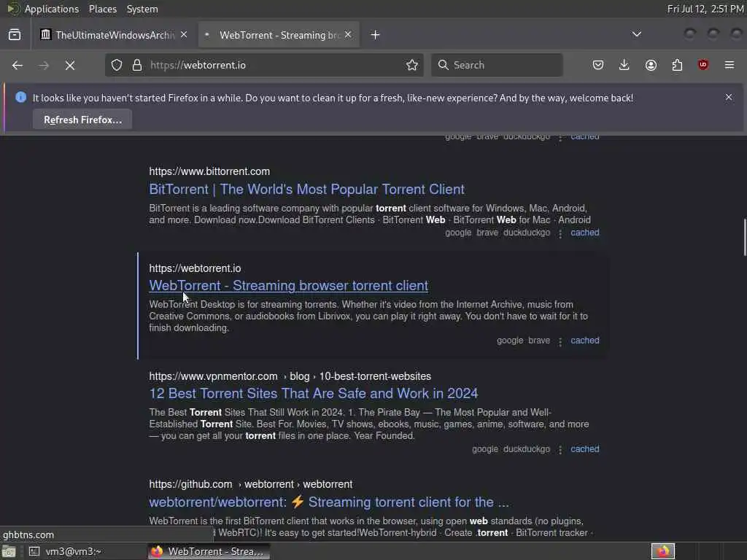Image resolution: width=747 pixels, height=560 pixels.
Task: Open more options dots for vpnmentor result
Action: point(560,449)
